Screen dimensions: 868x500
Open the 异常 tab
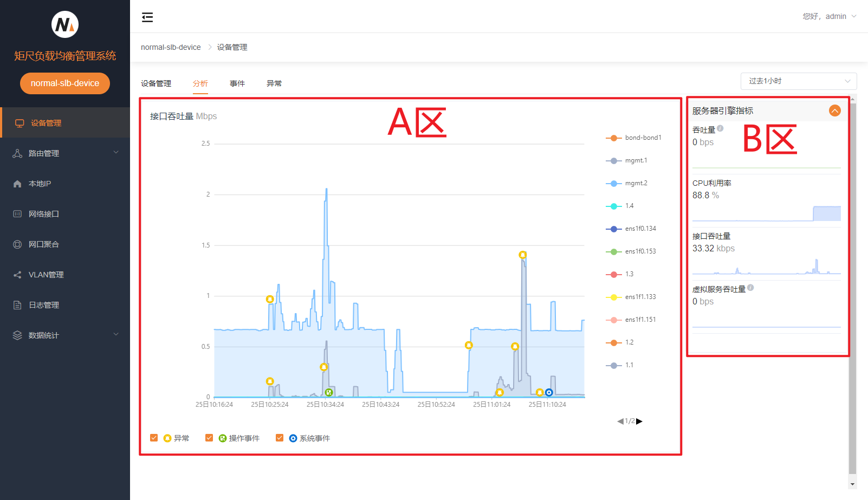pos(274,83)
